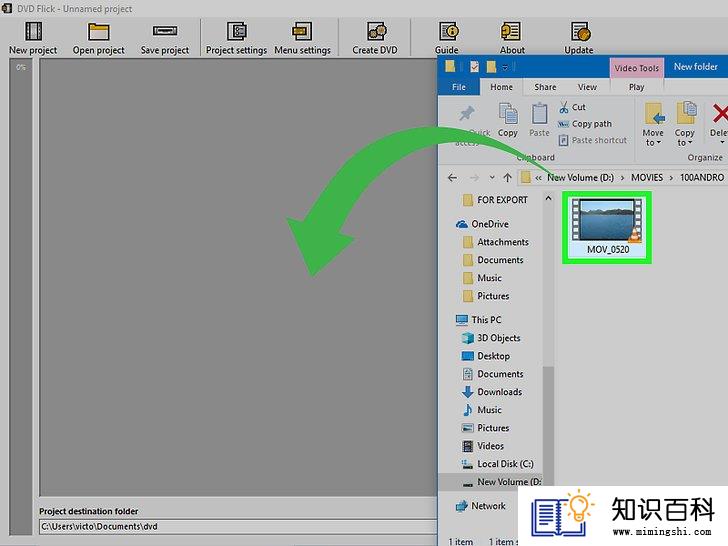Select This PC in navigation pane
This screenshot has height=546, width=728.
point(478,320)
